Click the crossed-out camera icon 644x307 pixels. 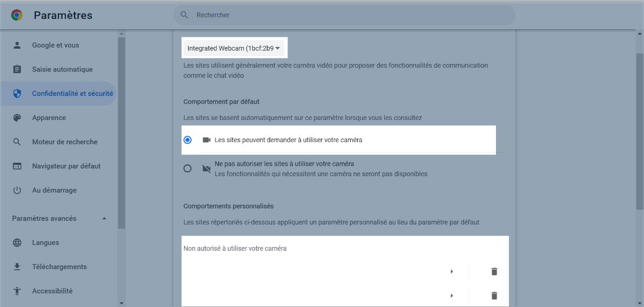pos(206,169)
